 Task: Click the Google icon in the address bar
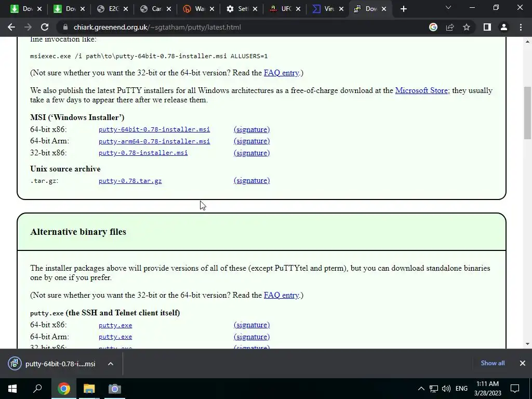tap(433, 27)
